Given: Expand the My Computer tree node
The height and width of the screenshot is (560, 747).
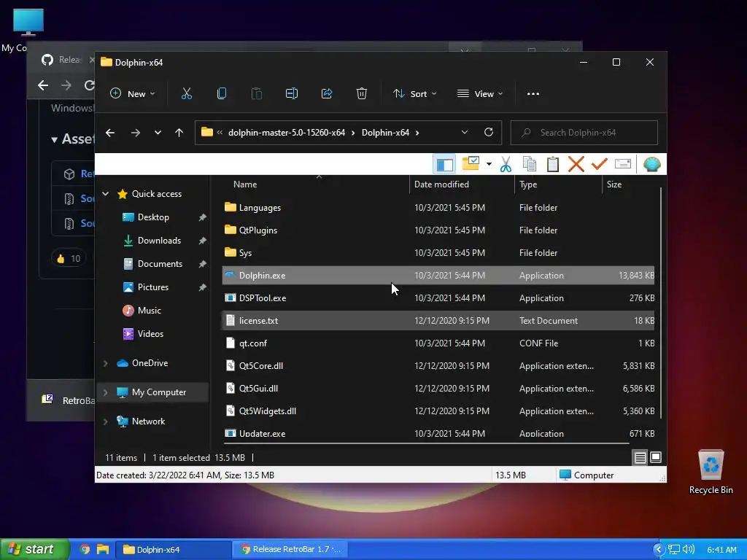Looking at the screenshot, I should (106, 392).
